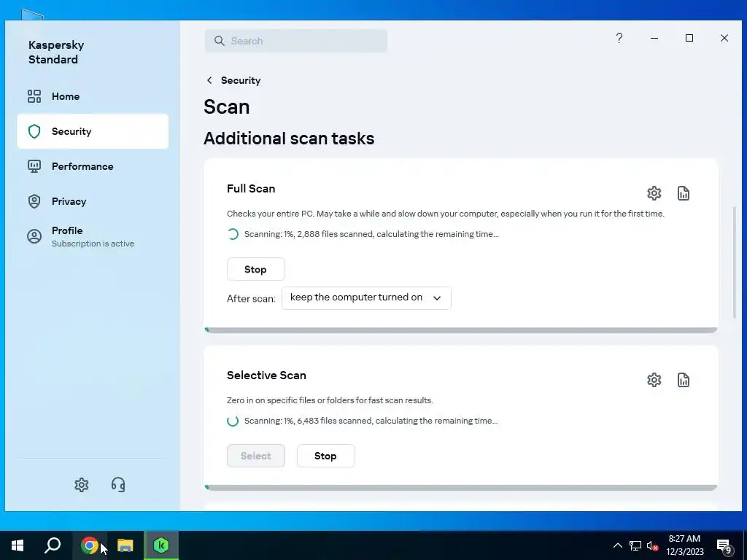Screen dimensions: 747x560
Task: Open the Profile section
Action: point(93,237)
